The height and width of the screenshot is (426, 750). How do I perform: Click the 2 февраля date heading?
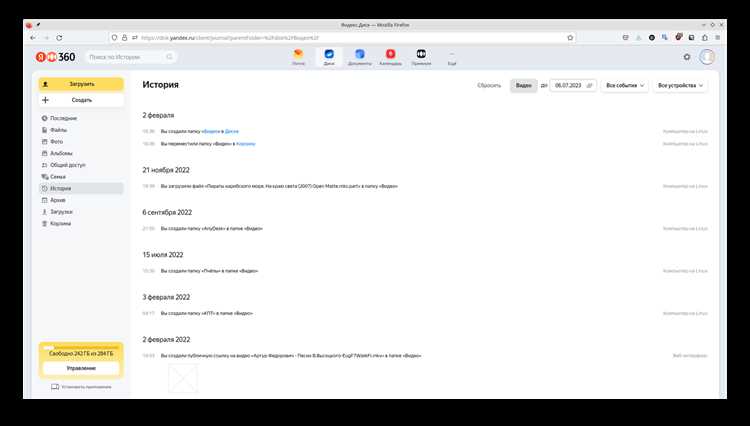[158, 115]
